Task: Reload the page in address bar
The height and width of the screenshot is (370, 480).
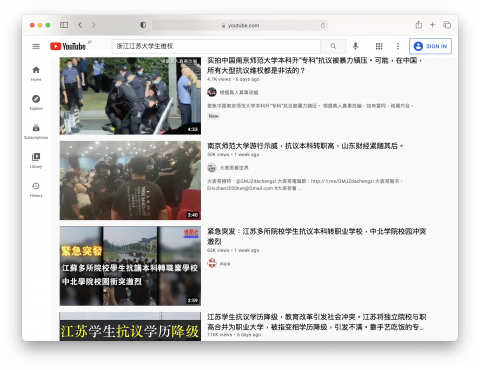Action: pyautogui.click(x=323, y=25)
